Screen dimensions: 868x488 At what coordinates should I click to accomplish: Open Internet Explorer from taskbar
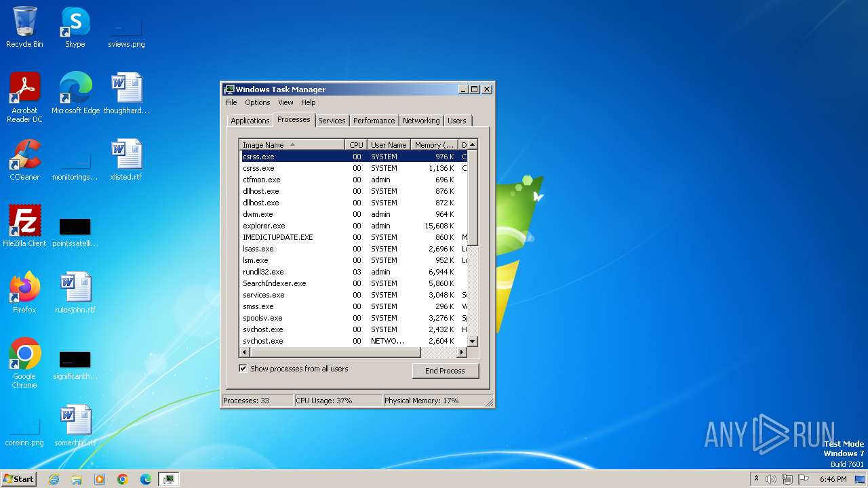coord(54,479)
